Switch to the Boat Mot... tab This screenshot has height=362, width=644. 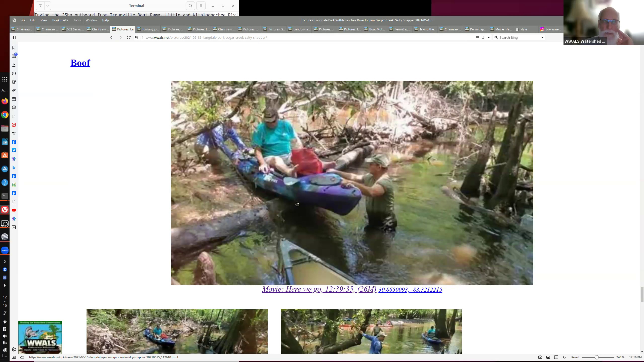coord(374,29)
